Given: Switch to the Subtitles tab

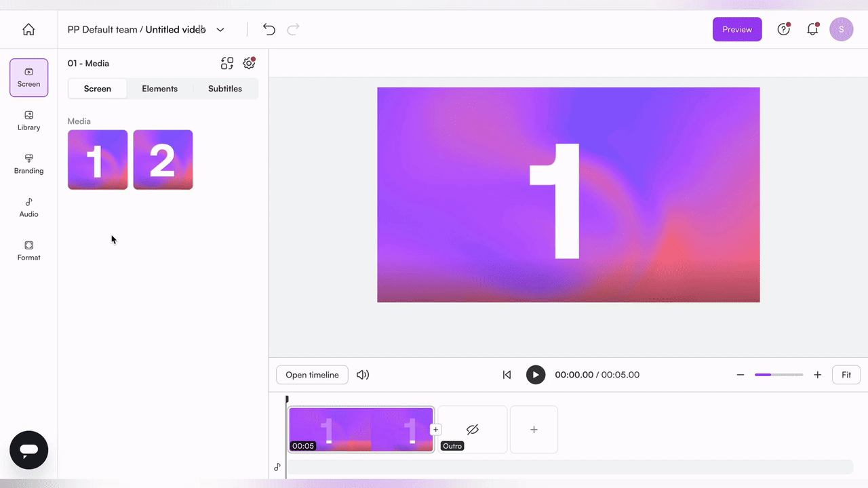Looking at the screenshot, I should pos(225,89).
